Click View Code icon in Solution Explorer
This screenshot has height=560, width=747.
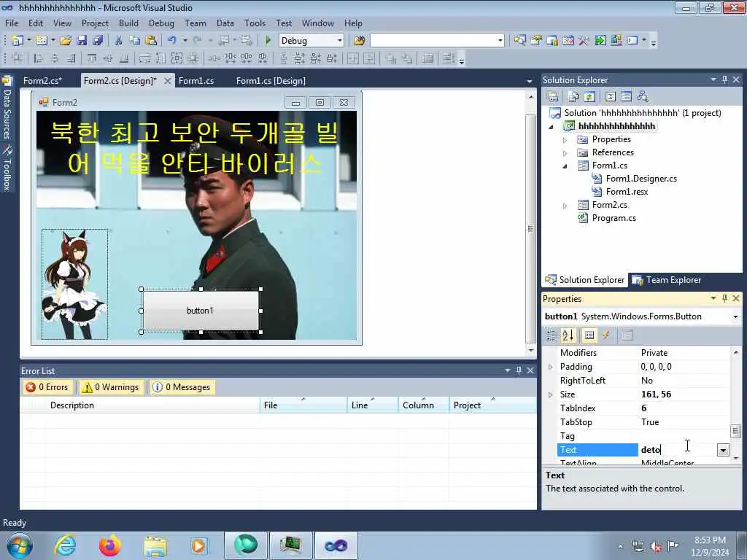pos(611,97)
